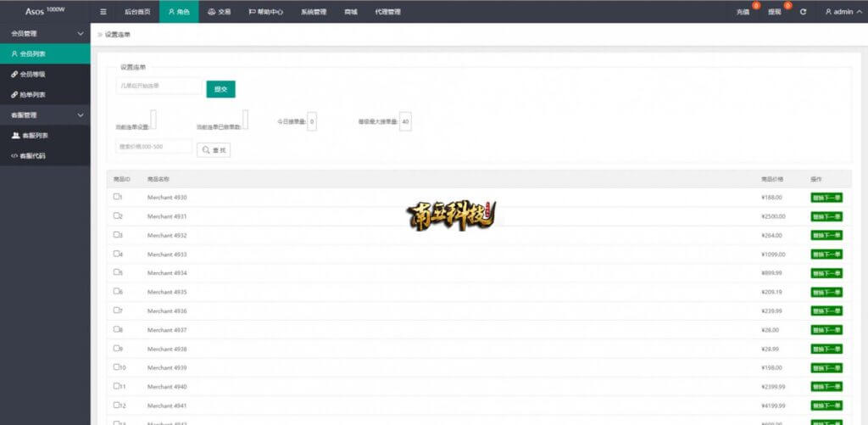Viewport: 868px width, 425px height.
Task: Click the Asos logo text
Action: pyautogui.click(x=45, y=11)
